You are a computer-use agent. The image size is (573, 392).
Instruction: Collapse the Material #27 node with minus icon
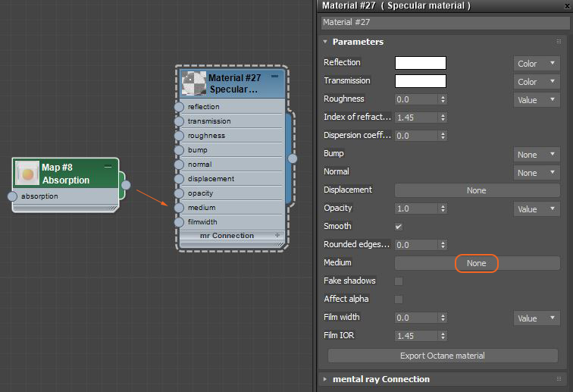(x=275, y=77)
